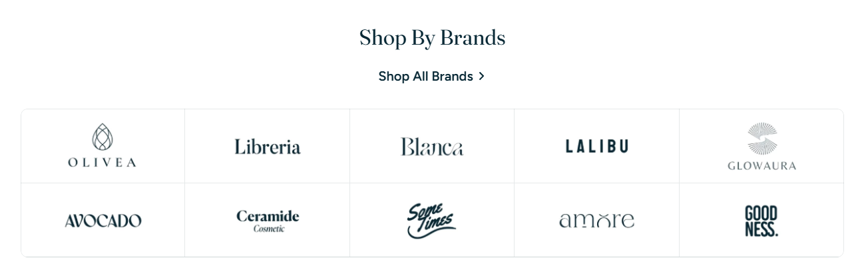Viewport: 868px width, 276px height.
Task: Click NESS. in the Goodness logo
Action: coord(761,229)
